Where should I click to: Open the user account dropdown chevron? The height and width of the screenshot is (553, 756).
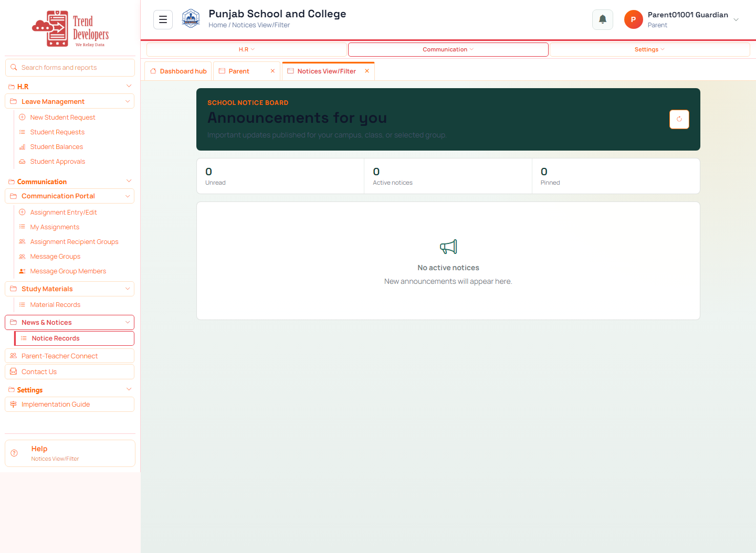click(736, 19)
